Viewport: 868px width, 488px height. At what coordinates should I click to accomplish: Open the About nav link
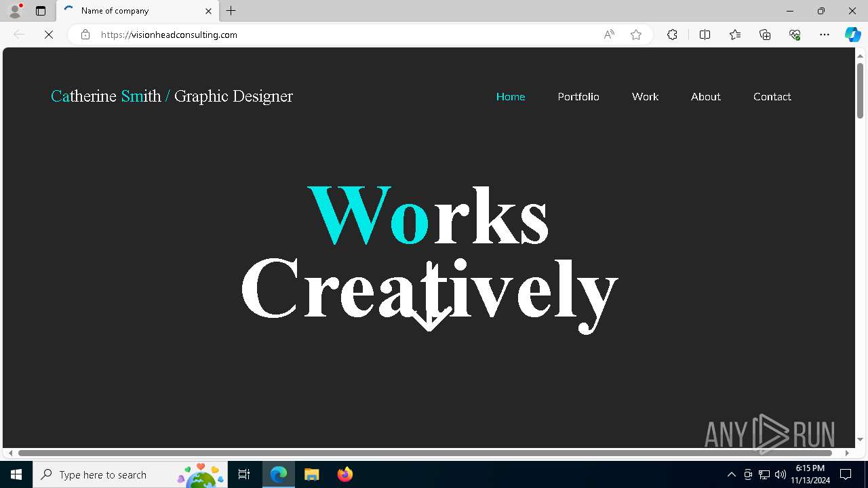click(x=706, y=97)
